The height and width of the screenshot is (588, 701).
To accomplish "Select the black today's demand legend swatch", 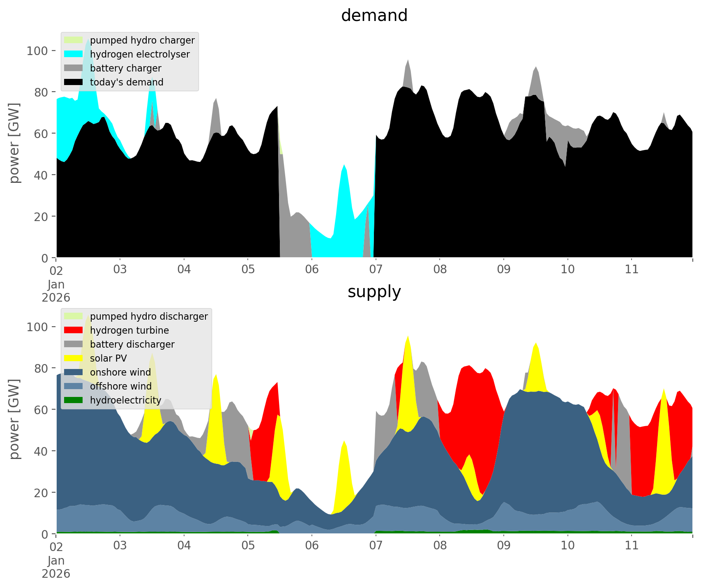I will tap(74, 82).
